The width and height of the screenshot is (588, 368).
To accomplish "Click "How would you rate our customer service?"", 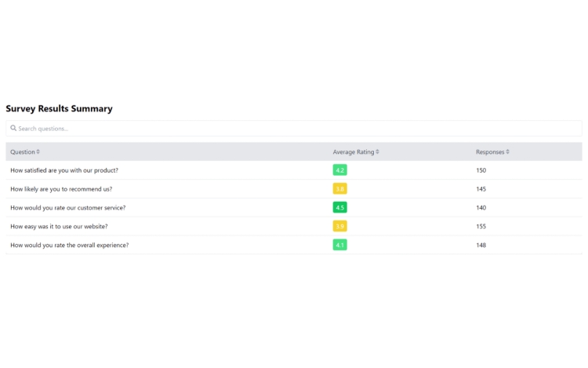I will tap(68, 208).
